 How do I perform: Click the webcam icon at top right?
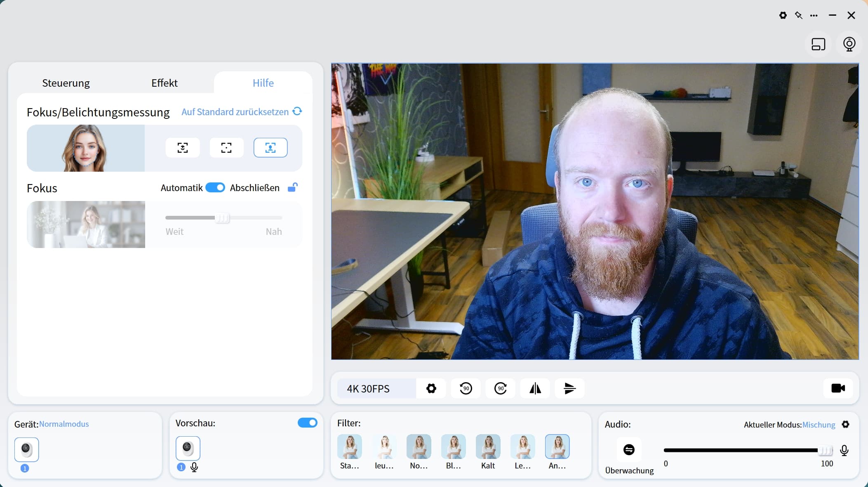[x=849, y=44]
